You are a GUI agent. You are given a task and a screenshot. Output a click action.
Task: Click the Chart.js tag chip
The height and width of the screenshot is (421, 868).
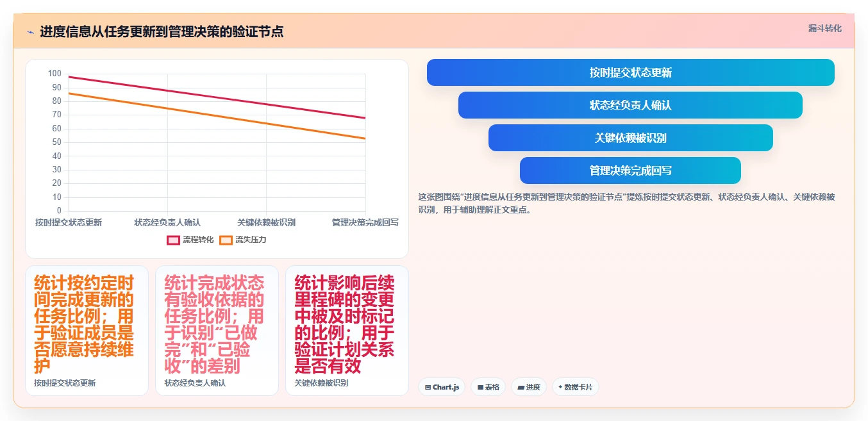(x=442, y=387)
